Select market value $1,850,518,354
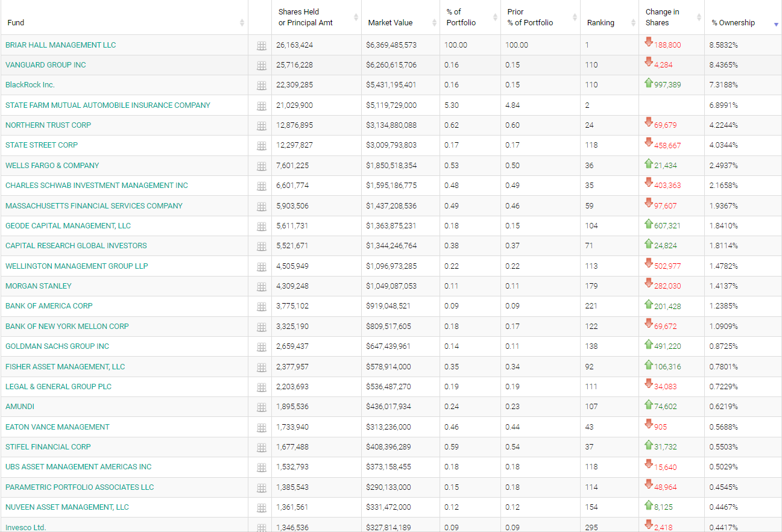Viewport: 782px width, 532px height. pos(391,166)
